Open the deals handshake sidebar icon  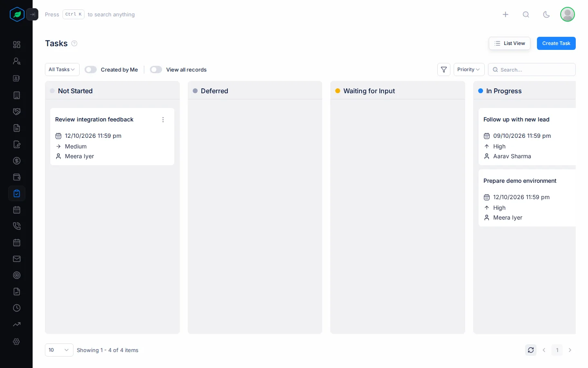[x=17, y=112]
